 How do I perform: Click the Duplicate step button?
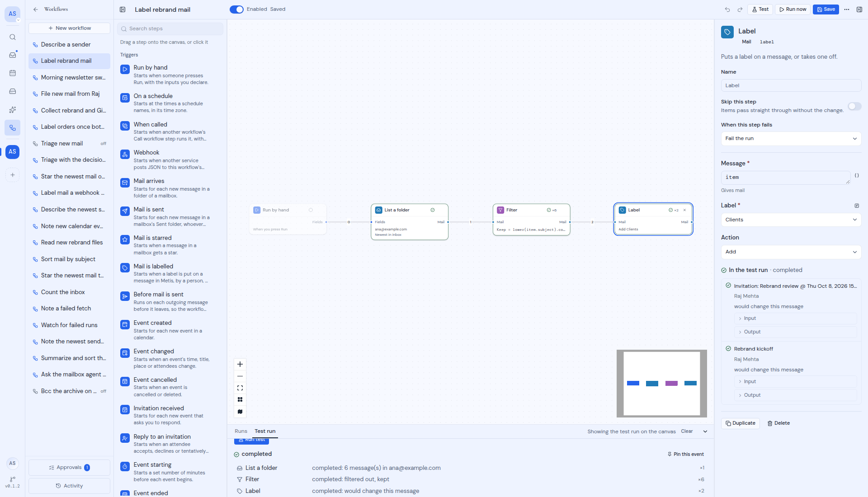pyautogui.click(x=740, y=423)
